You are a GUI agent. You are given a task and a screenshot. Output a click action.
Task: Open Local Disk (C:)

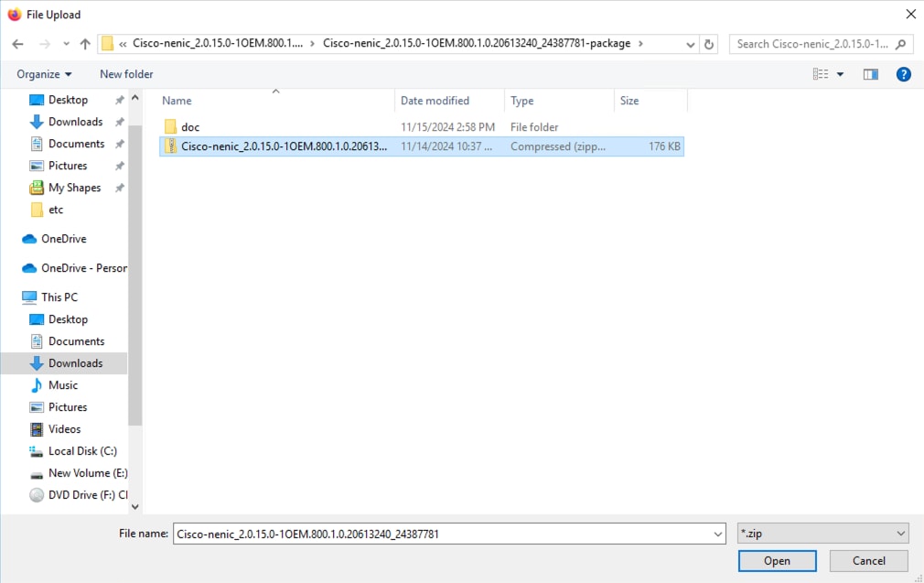pyautogui.click(x=82, y=451)
